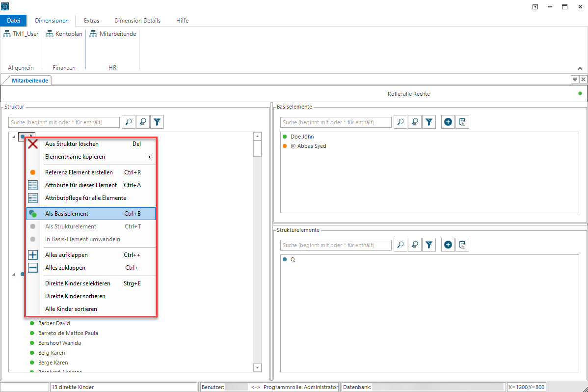The height and width of the screenshot is (392, 588).
Task: Click the Basiselemente search magnifier icon
Action: (401, 122)
